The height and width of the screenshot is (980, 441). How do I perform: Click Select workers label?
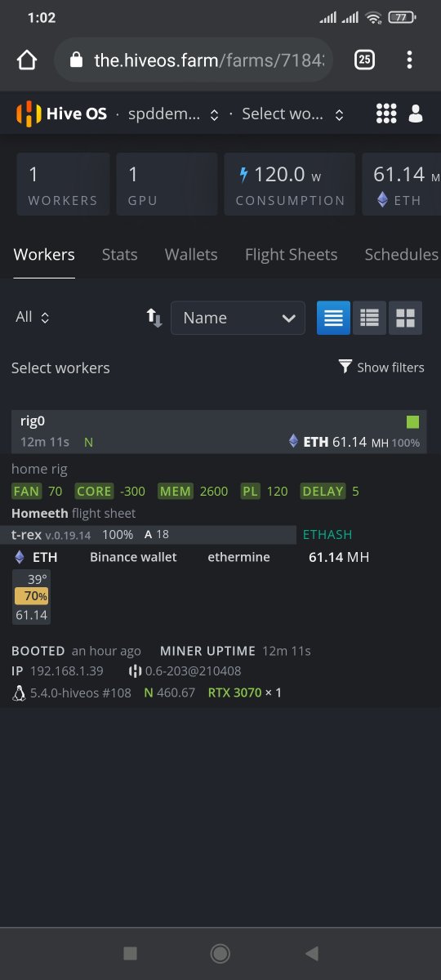(x=60, y=367)
